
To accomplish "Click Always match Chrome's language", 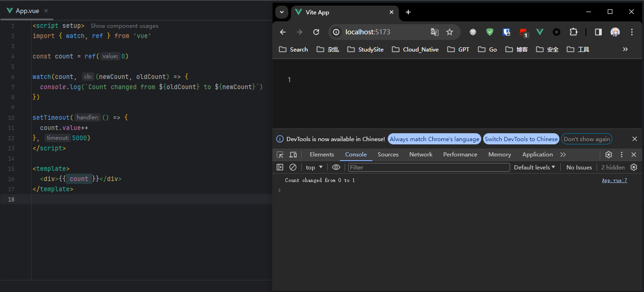I will pyautogui.click(x=434, y=139).
